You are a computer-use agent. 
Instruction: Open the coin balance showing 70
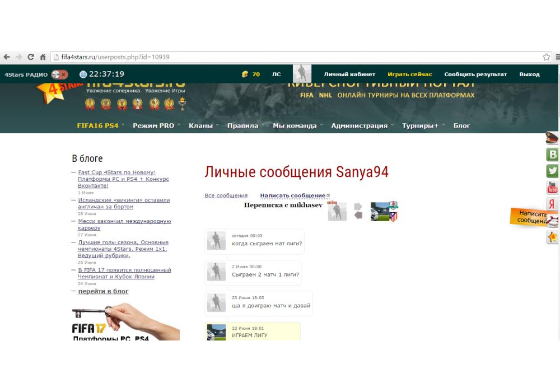click(256, 74)
